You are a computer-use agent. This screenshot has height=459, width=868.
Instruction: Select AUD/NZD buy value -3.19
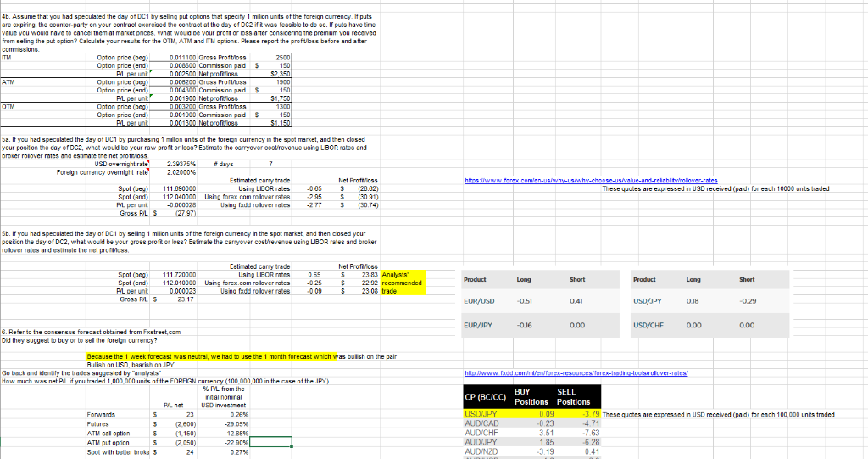coord(532,452)
